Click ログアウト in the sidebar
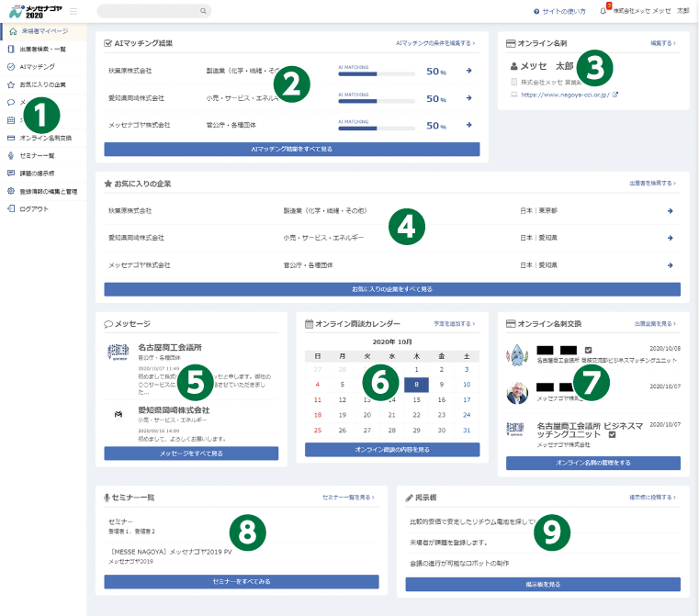699x616 pixels. pos(34,208)
